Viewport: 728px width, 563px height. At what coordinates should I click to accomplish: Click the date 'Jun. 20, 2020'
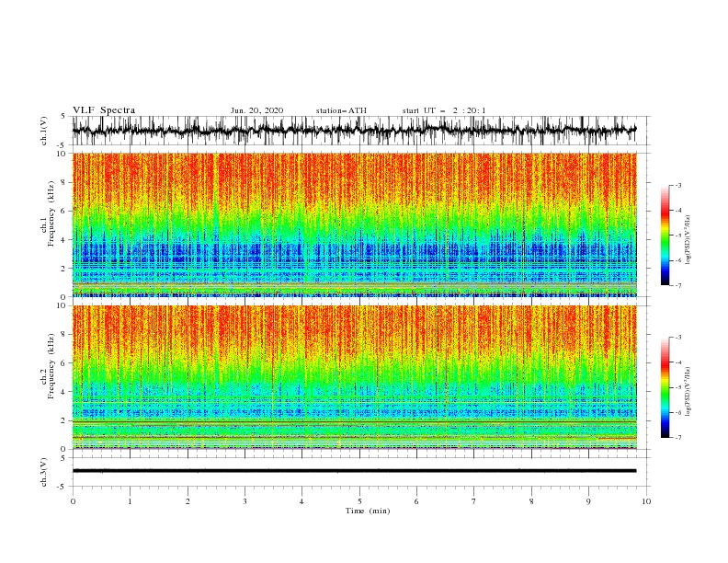coord(256,110)
